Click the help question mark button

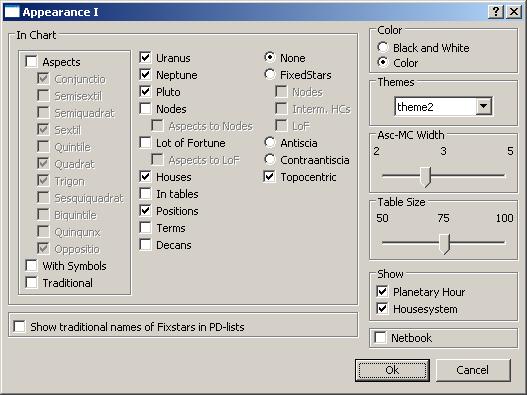[495, 12]
